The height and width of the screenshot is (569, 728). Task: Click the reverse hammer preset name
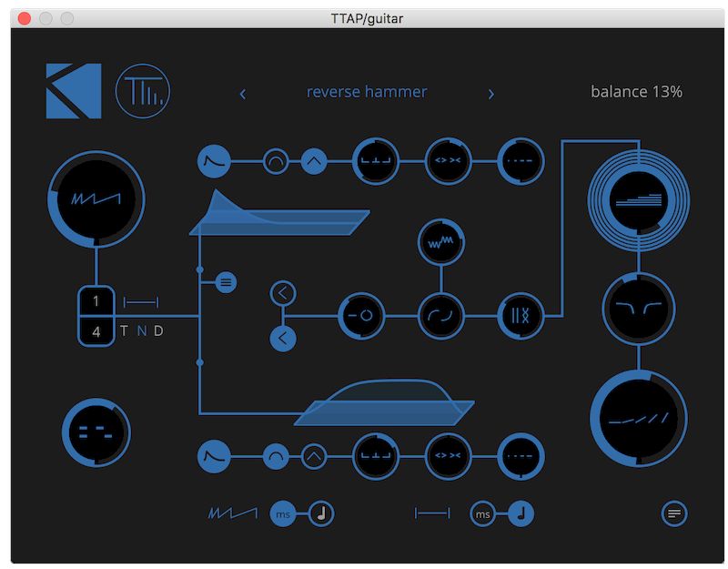pyautogui.click(x=367, y=92)
